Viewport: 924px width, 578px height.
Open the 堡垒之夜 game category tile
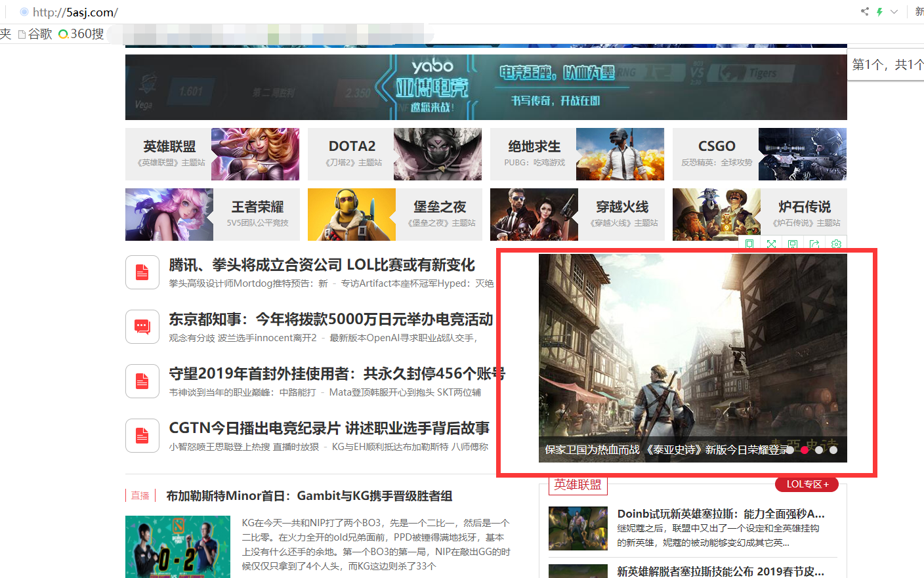[394, 215]
